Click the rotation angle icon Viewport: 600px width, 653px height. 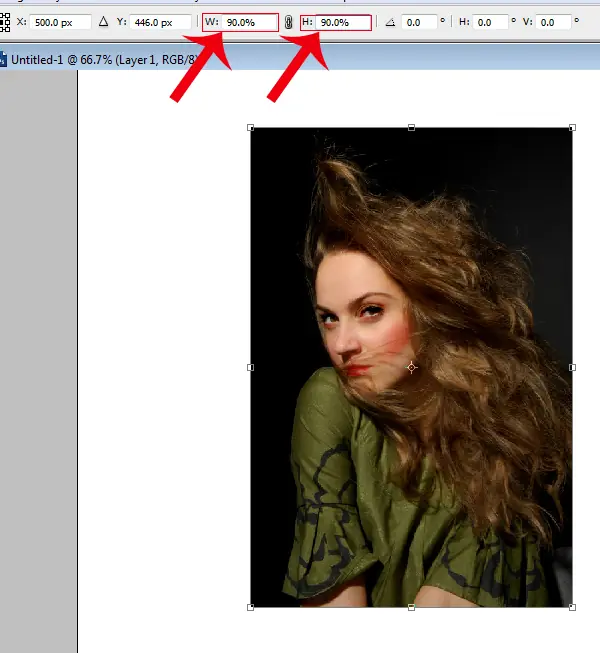[x=390, y=22]
